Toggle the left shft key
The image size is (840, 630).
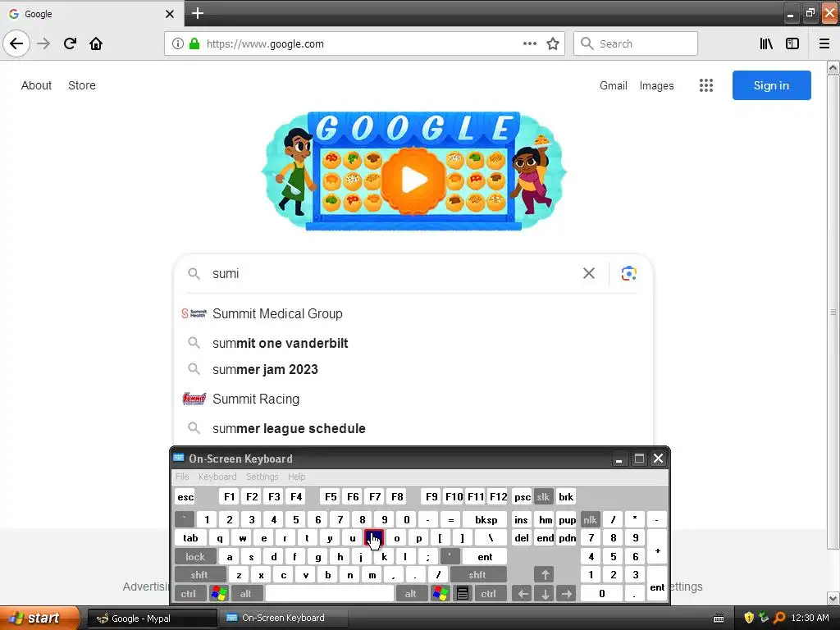point(199,575)
